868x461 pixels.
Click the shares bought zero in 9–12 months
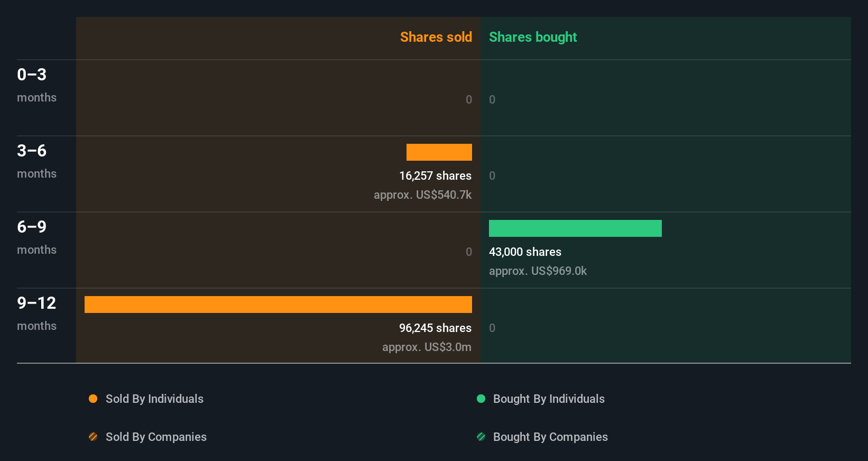click(x=492, y=328)
